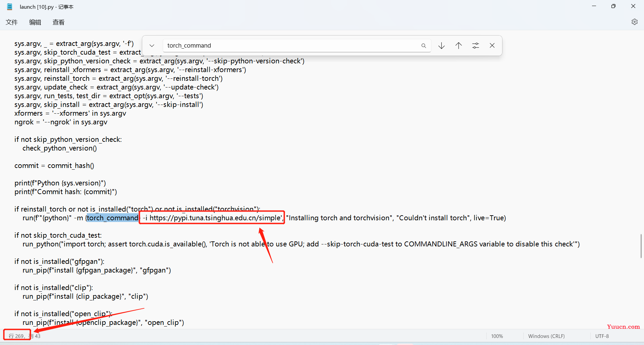Screen dimensions: 644x345
Task: Click the --skip-install extract_arg line
Action: 109,105
